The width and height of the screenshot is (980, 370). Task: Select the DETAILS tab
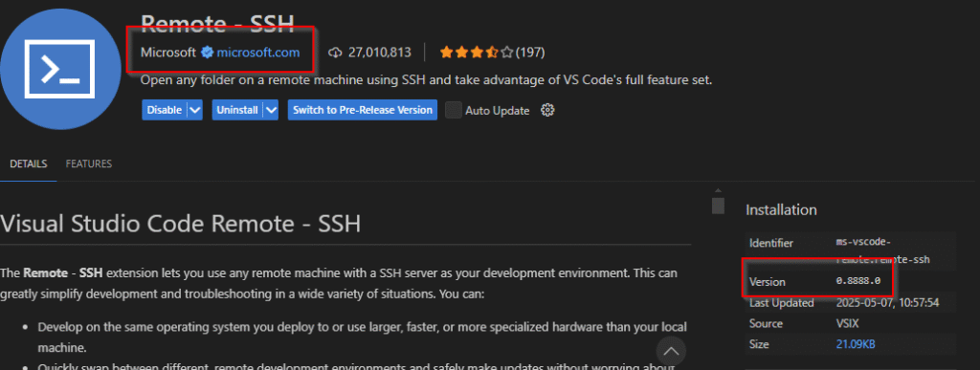(x=28, y=164)
